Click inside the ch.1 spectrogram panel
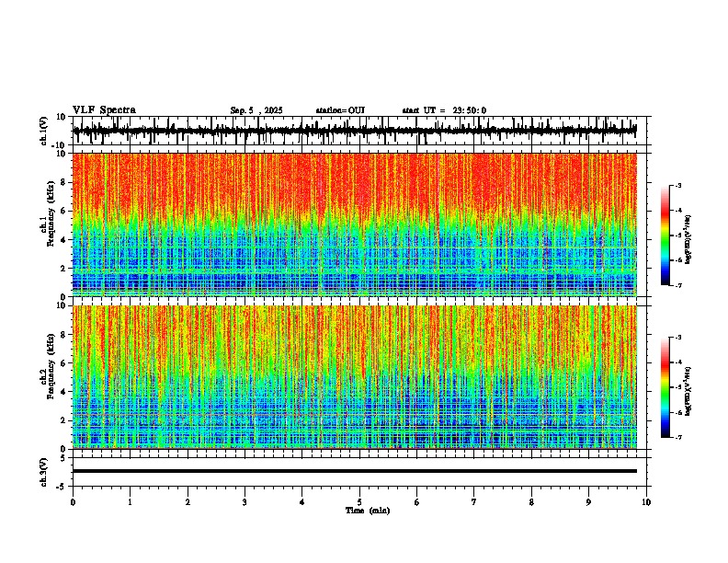This screenshot has width=728, height=563. 354,224
